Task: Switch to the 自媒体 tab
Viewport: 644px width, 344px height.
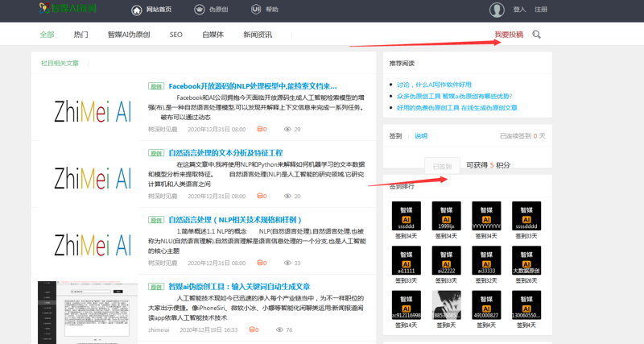Action: 213,35
